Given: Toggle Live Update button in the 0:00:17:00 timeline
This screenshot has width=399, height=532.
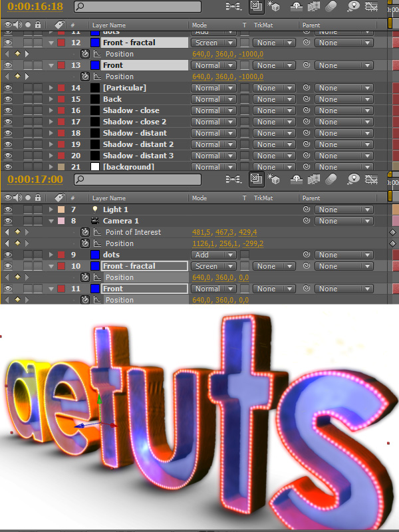Looking at the screenshot, I should [256, 180].
